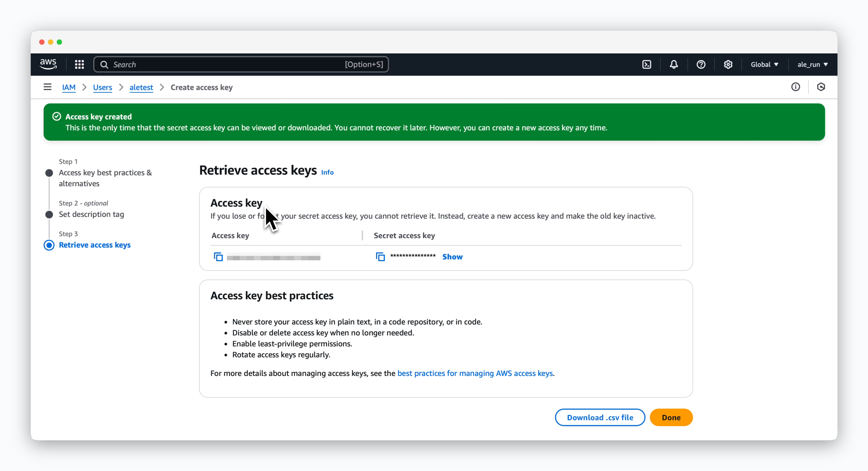Toggle the hamburger side navigation
868x471 pixels.
point(48,87)
